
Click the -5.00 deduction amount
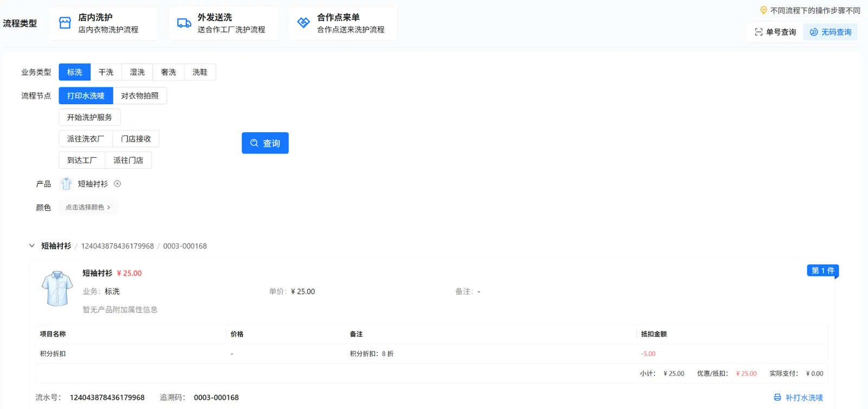648,354
